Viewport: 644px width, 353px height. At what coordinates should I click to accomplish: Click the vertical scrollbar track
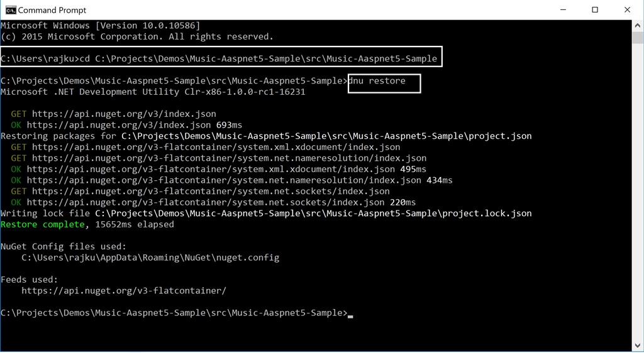coord(638,188)
